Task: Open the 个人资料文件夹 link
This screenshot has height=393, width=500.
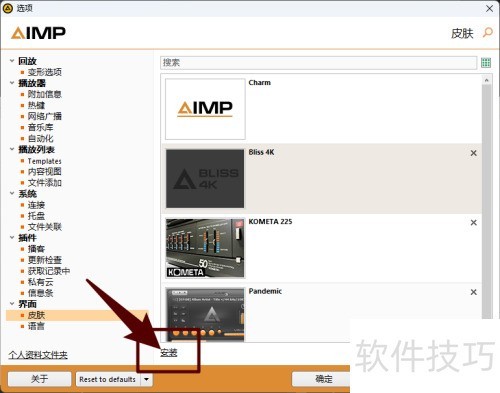Action: [38, 355]
